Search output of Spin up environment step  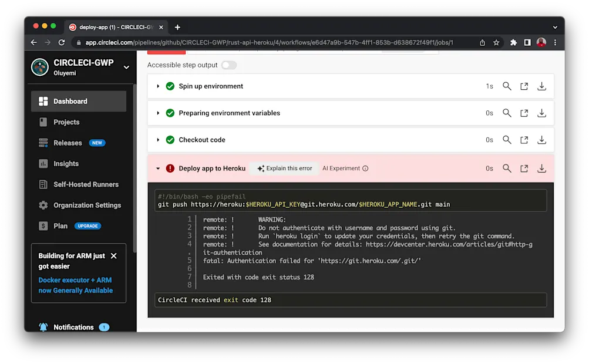(x=506, y=86)
